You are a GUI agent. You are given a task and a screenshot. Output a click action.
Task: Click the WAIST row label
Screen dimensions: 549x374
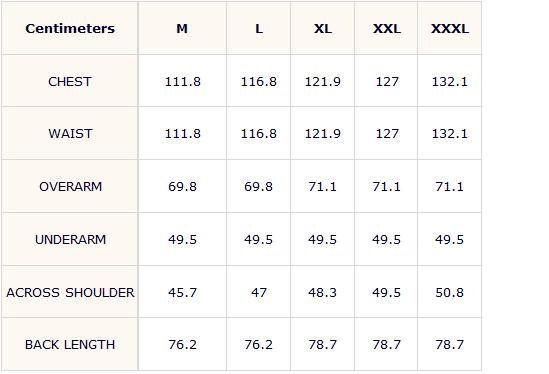click(70, 133)
